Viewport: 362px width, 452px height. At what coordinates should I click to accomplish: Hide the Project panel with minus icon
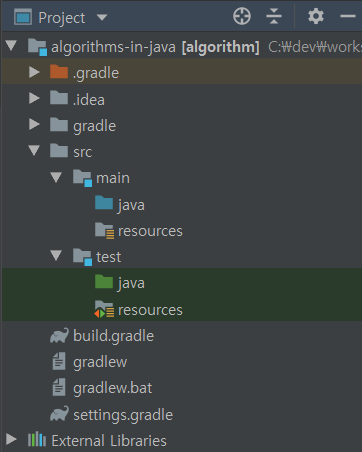click(x=348, y=16)
